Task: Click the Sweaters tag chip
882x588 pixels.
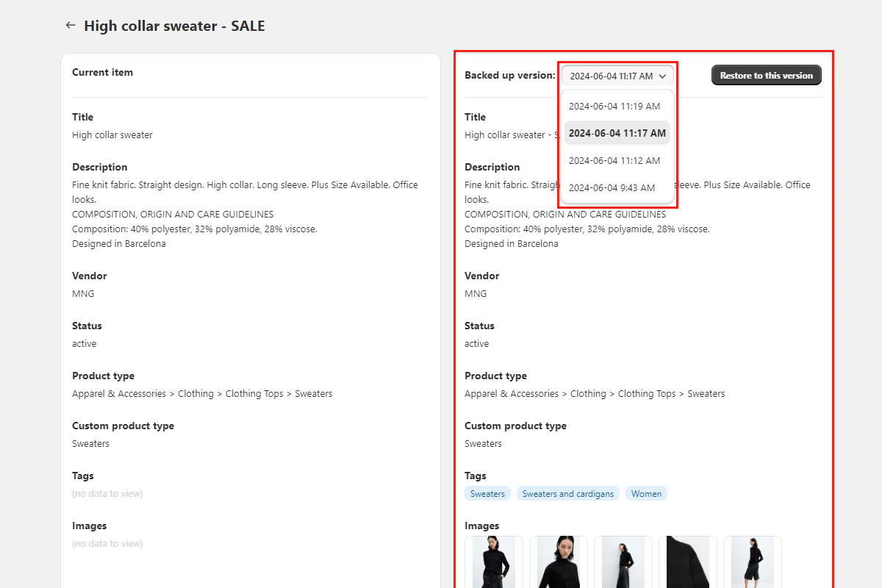Action: coord(487,493)
